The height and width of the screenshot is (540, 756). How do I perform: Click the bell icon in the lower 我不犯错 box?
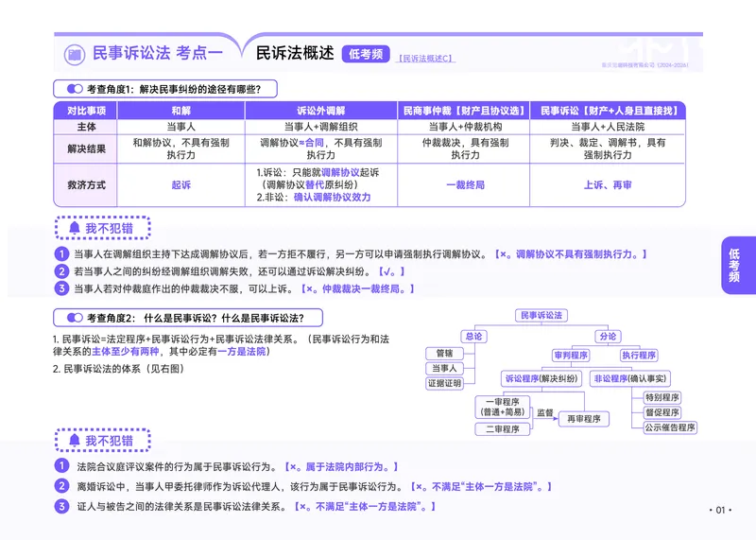[x=75, y=440]
